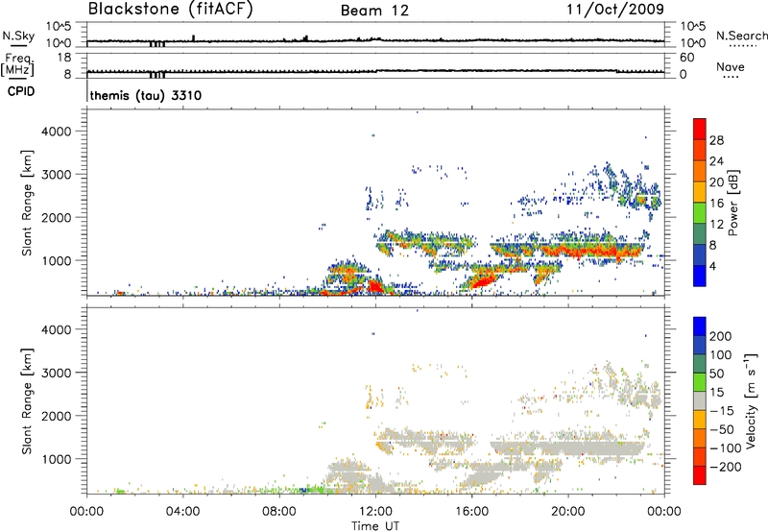Click the 12:00 time tick label

point(375,511)
